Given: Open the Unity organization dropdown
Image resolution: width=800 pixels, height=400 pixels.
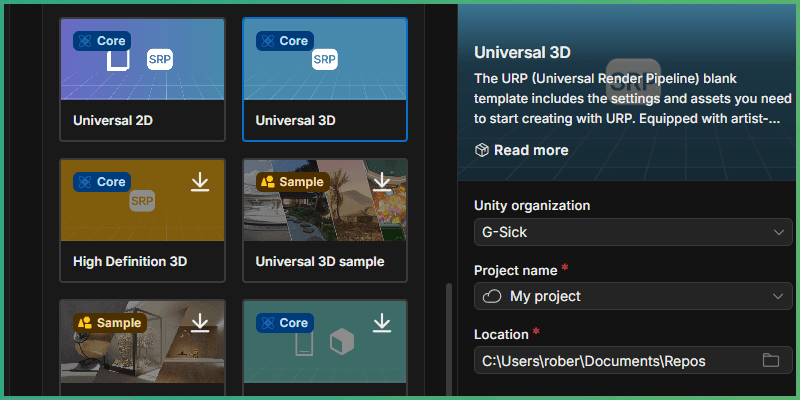Looking at the screenshot, I should 632,232.
